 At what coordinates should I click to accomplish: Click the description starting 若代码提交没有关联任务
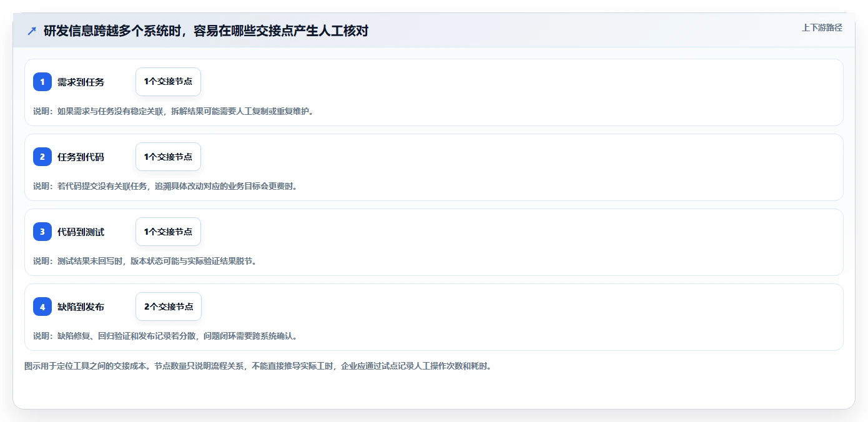(165, 186)
